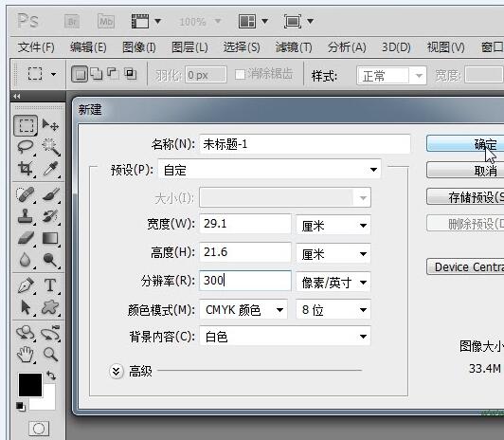Expand the 高级 section
Viewport: 504px width, 440px height.
tap(116, 372)
